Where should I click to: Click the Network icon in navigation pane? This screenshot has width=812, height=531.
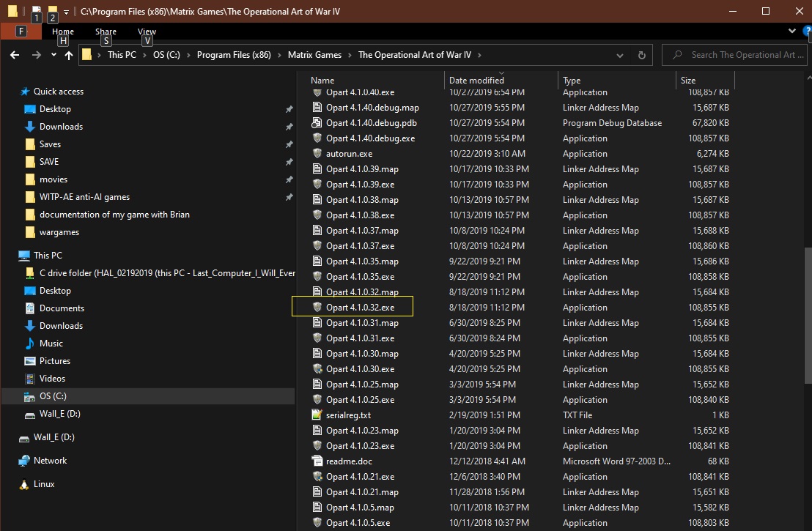pos(24,461)
